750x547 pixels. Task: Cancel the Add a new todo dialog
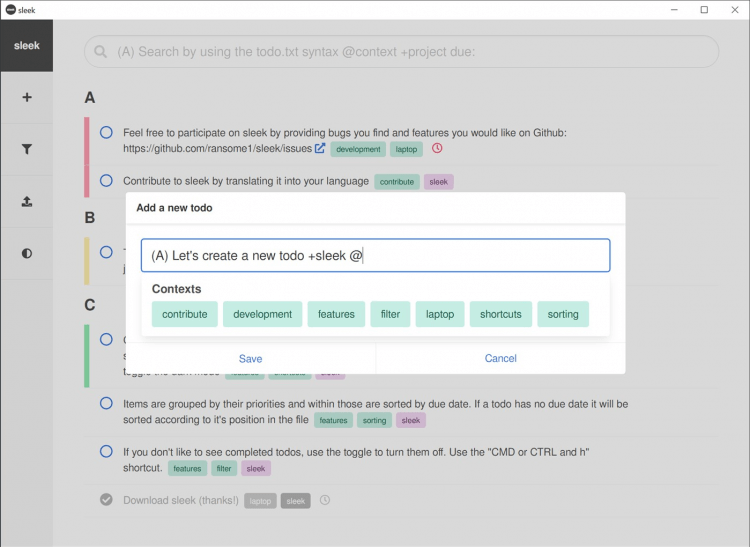point(500,358)
